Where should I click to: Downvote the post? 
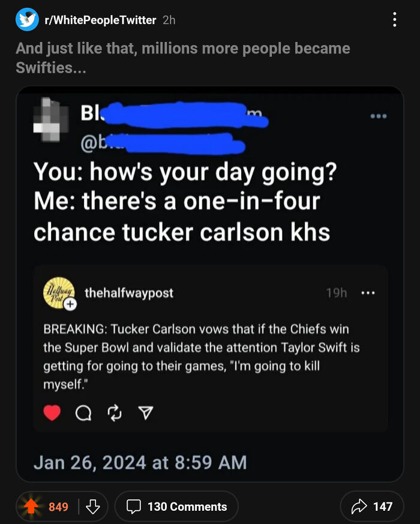[x=92, y=506]
